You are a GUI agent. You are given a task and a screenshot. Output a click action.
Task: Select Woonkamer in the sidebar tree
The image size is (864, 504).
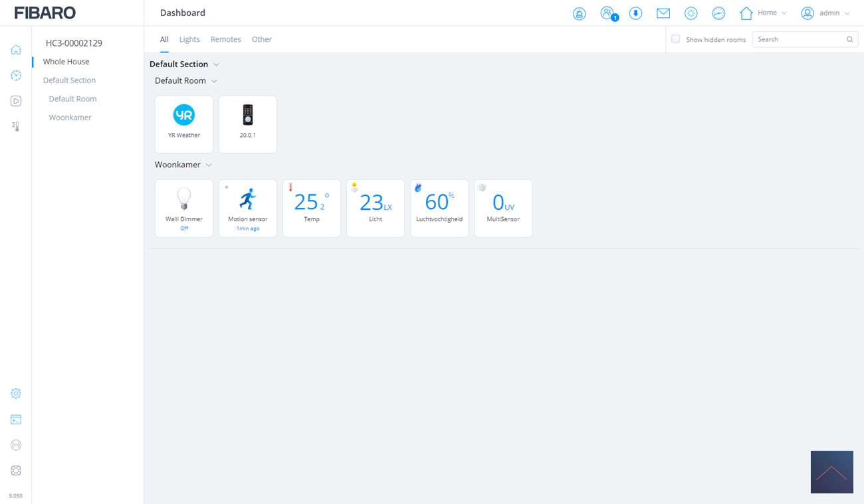coord(70,118)
